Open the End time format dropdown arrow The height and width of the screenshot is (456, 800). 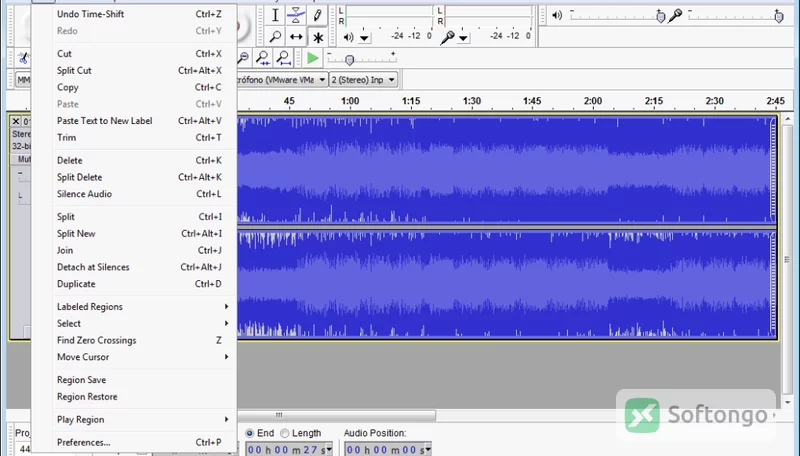[329, 449]
